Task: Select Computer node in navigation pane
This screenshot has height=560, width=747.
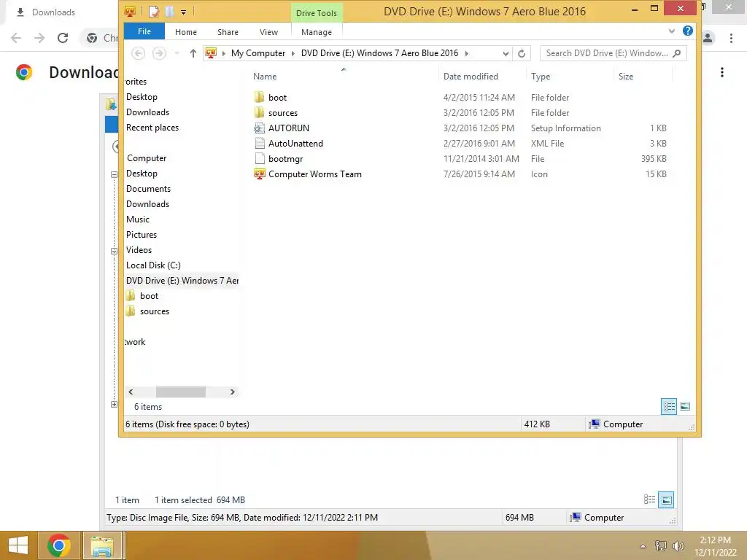Action: click(x=146, y=158)
